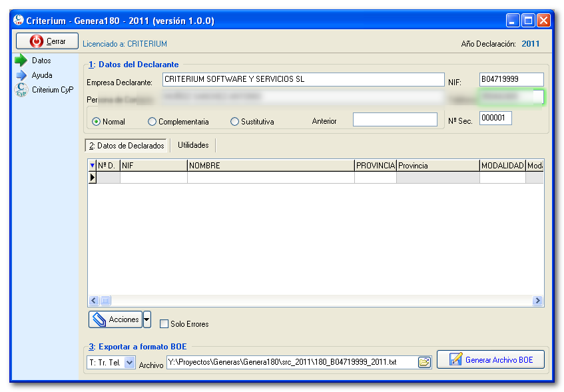Enable the Solo Errores checkbox
This screenshot has height=392, width=564.
[164, 323]
